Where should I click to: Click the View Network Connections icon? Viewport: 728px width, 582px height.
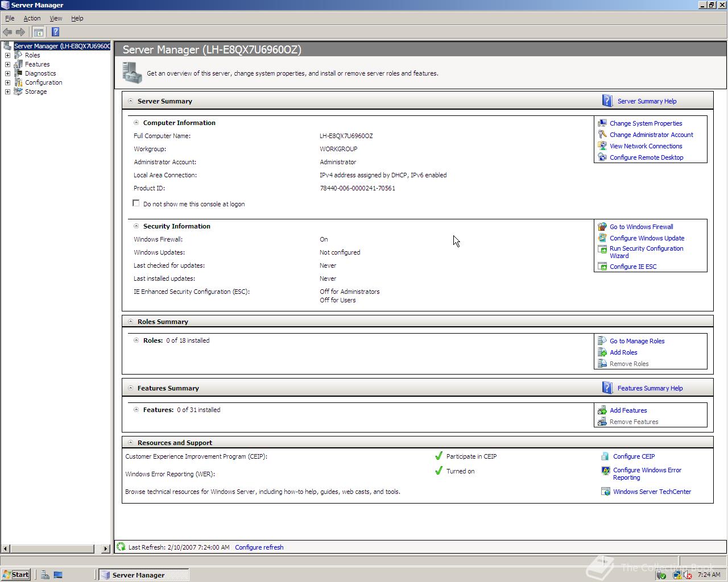tap(602, 145)
